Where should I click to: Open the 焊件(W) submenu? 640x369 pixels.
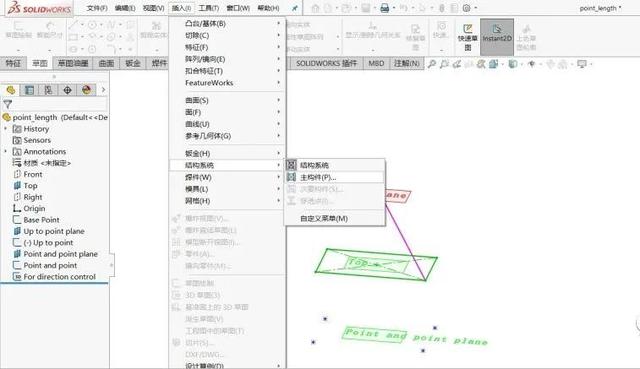coord(227,177)
